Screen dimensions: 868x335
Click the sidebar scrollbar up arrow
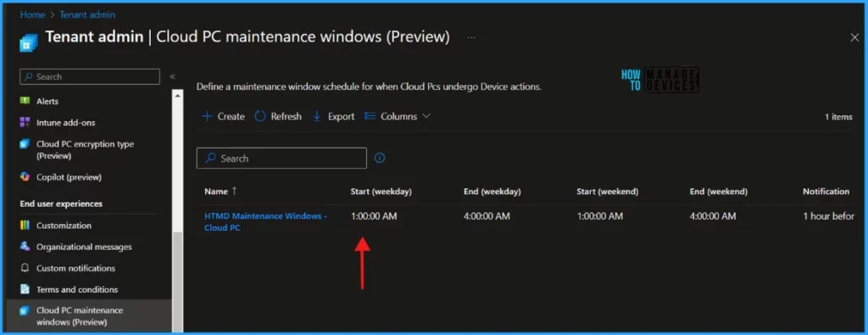point(178,96)
